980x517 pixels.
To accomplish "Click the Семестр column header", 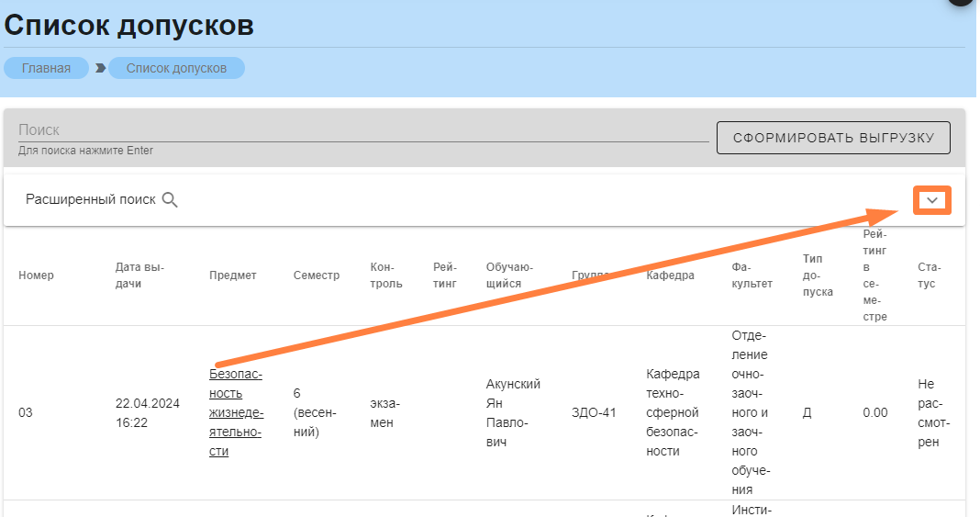I will pyautogui.click(x=316, y=275).
